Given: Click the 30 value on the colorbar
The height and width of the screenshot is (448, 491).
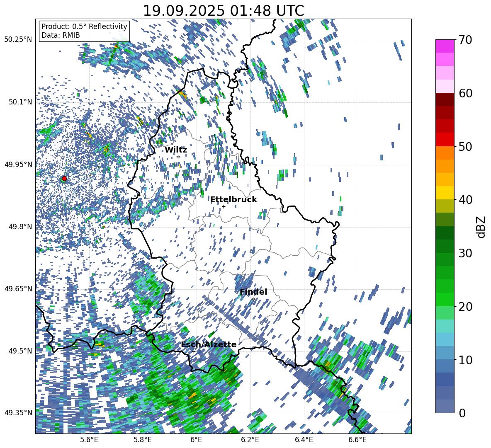Looking at the screenshot, I should [465, 253].
